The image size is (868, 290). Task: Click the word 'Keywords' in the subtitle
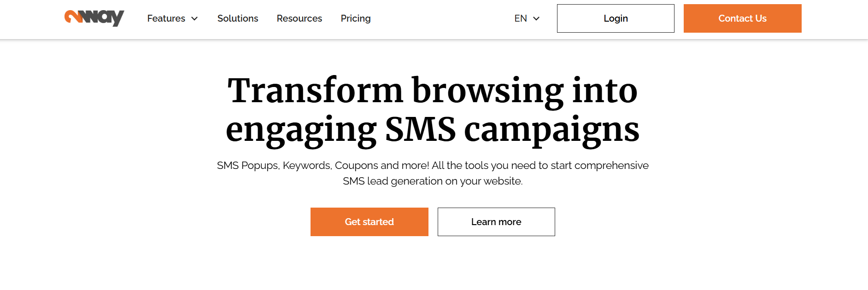[x=307, y=166]
